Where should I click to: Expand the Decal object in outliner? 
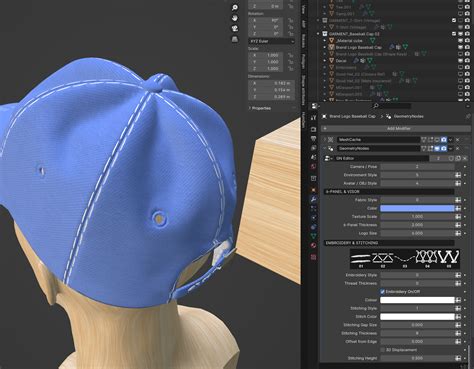[325, 61]
